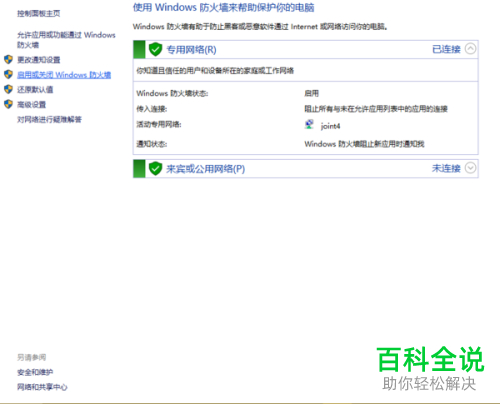Open 更改通知设置 link
Image resolution: width=500 pixels, height=404 pixels.
(x=39, y=60)
